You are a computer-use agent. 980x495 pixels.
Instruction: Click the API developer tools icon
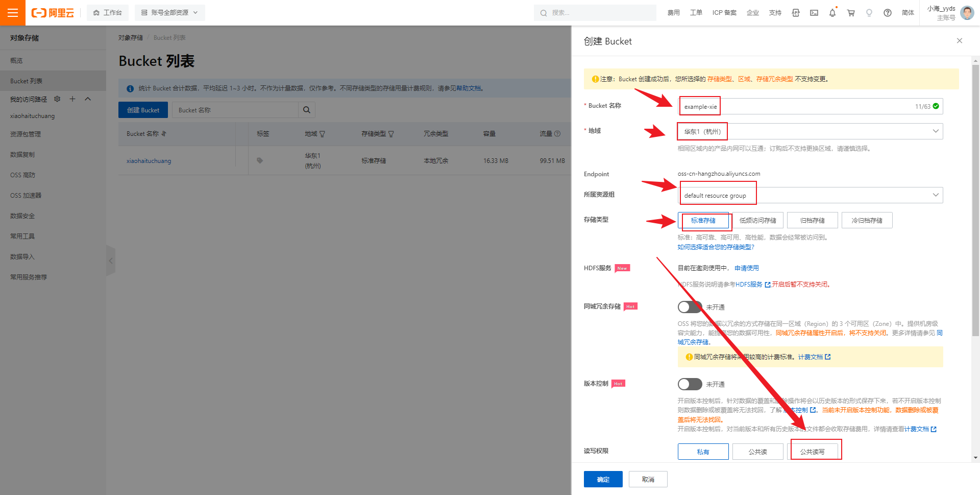click(796, 13)
